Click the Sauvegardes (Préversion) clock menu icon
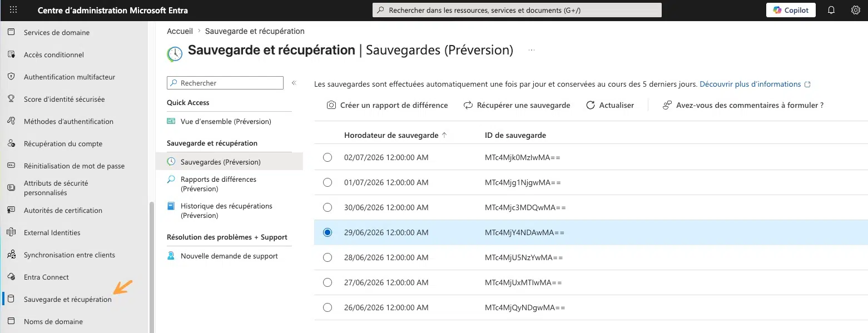868x333 pixels. [x=171, y=162]
